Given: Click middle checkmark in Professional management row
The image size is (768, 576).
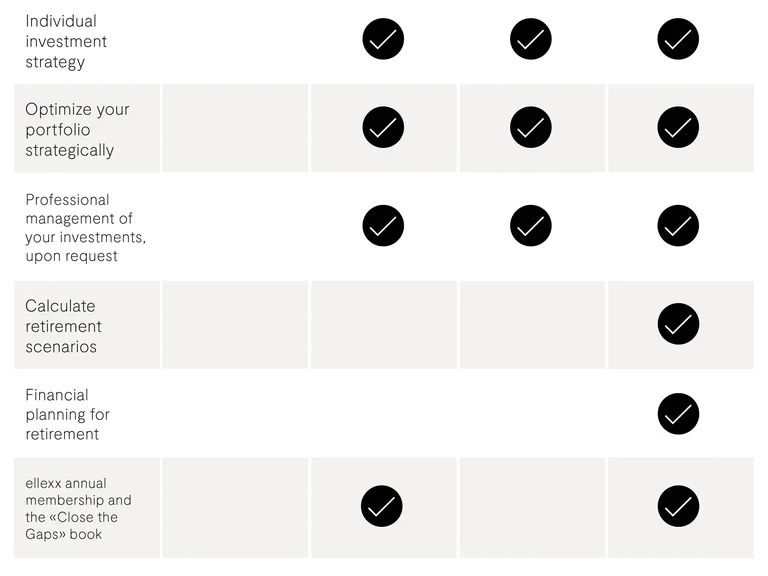Looking at the screenshot, I should (x=530, y=226).
